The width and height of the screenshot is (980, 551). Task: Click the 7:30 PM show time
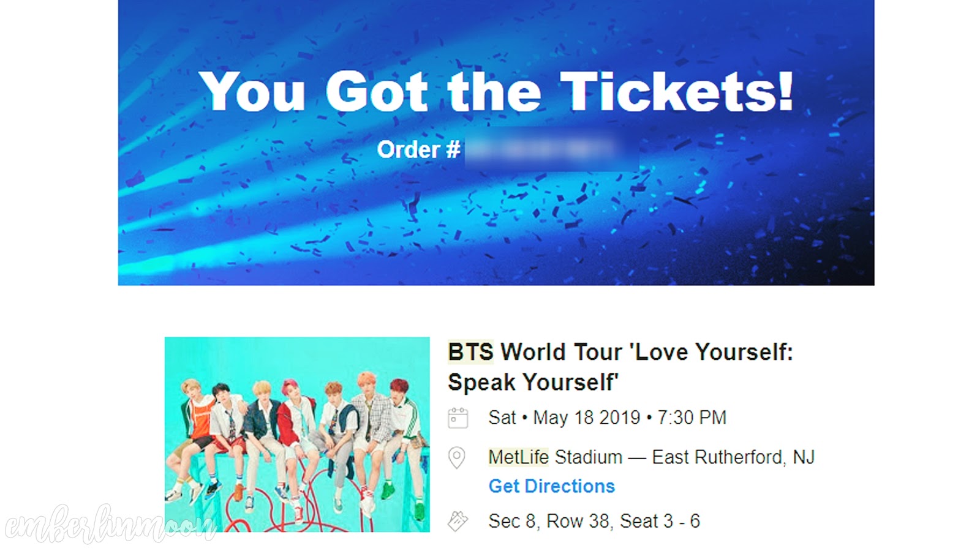[x=692, y=418]
